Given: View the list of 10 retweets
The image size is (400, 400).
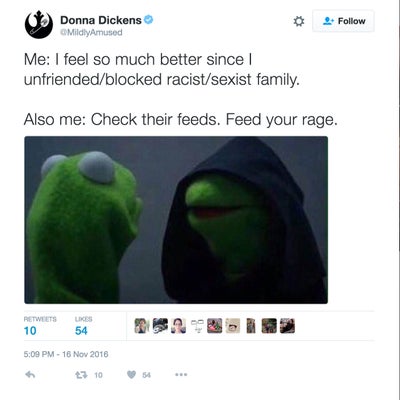Looking at the screenshot, I should coord(40,326).
